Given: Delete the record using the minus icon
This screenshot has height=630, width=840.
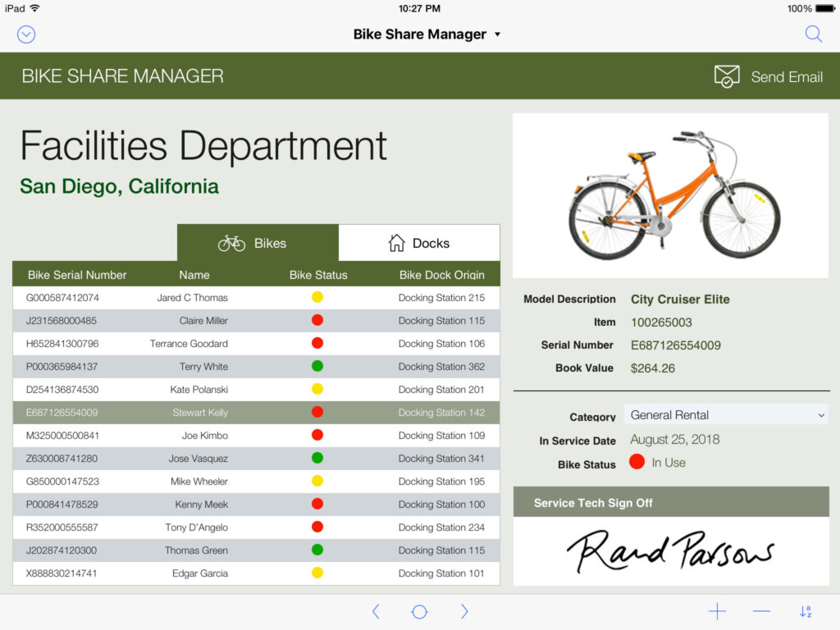Looking at the screenshot, I should point(760,611).
